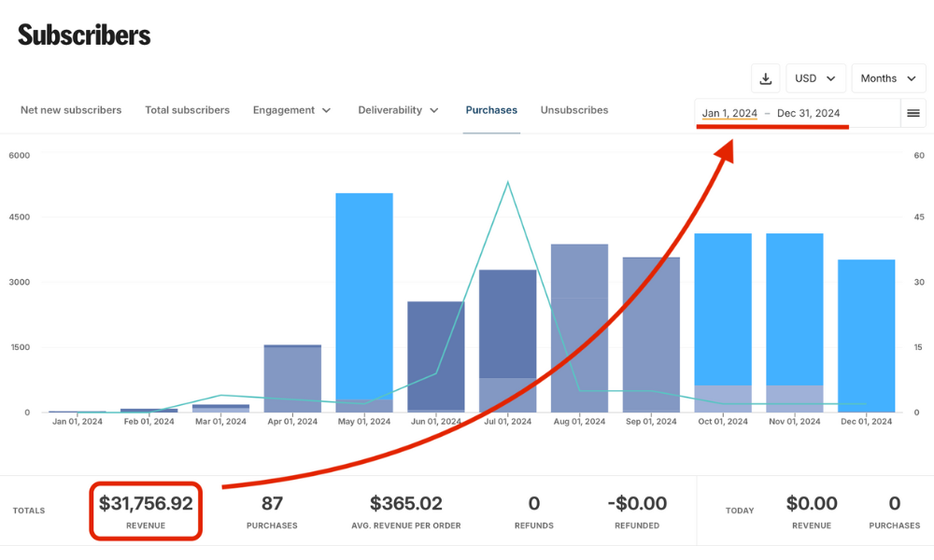Click the 87 purchases total

[x=272, y=504]
